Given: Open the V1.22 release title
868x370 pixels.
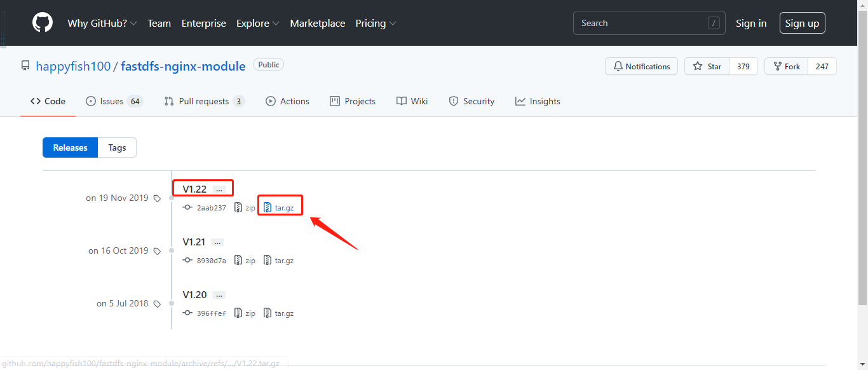Looking at the screenshot, I should [194, 189].
